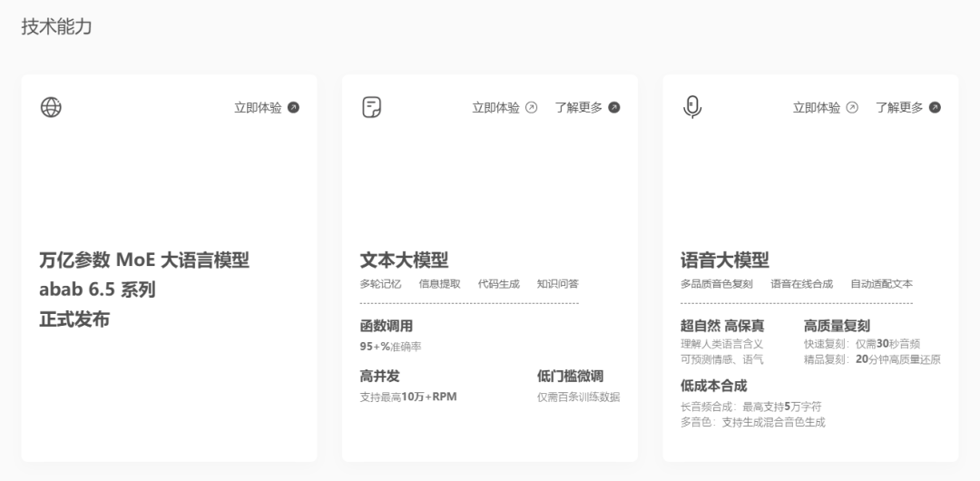
Task: Click the 技术能力 section heading
Action: tap(56, 27)
